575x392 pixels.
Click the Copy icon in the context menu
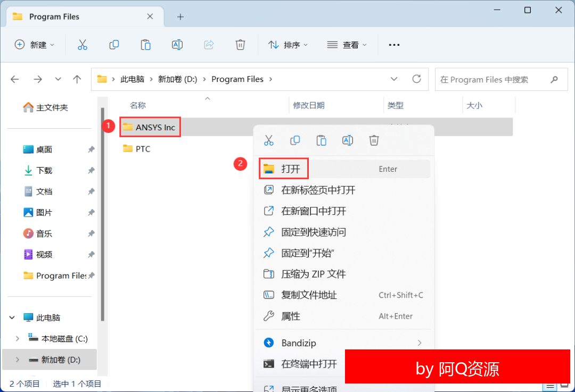[x=295, y=140]
